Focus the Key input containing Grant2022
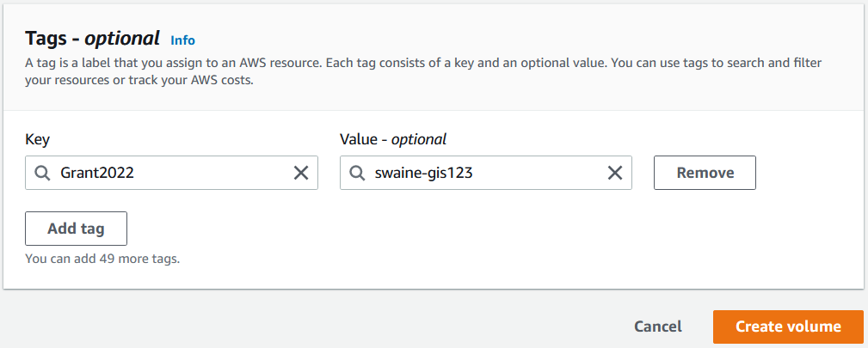The height and width of the screenshot is (348, 868). tap(171, 173)
